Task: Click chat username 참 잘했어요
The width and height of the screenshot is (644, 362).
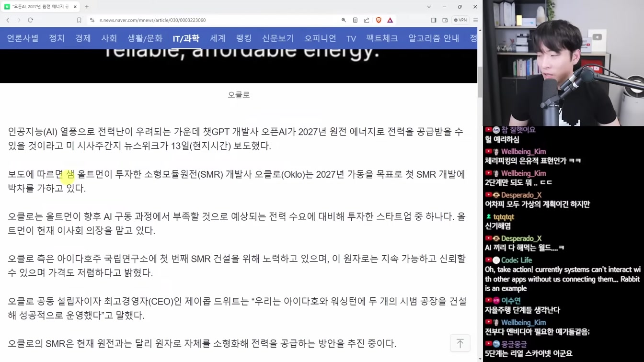Action: [x=518, y=130]
